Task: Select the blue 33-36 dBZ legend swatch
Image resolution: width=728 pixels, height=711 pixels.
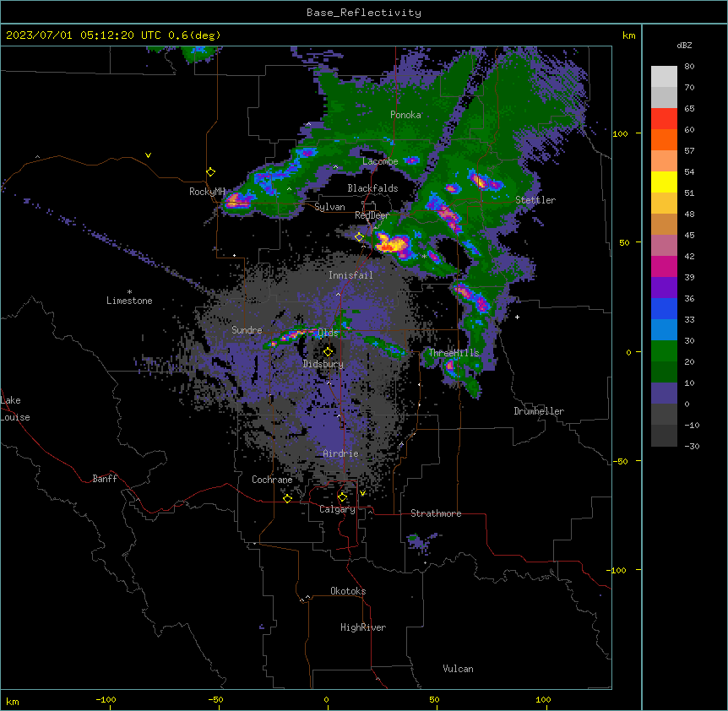Action: click(664, 309)
